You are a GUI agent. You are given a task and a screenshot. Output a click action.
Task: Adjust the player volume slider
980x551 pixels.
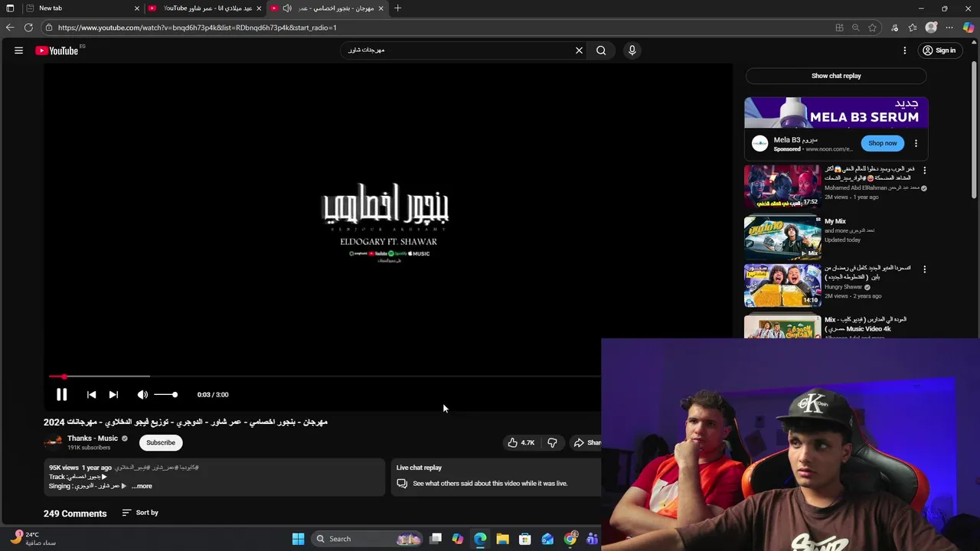[x=166, y=395]
